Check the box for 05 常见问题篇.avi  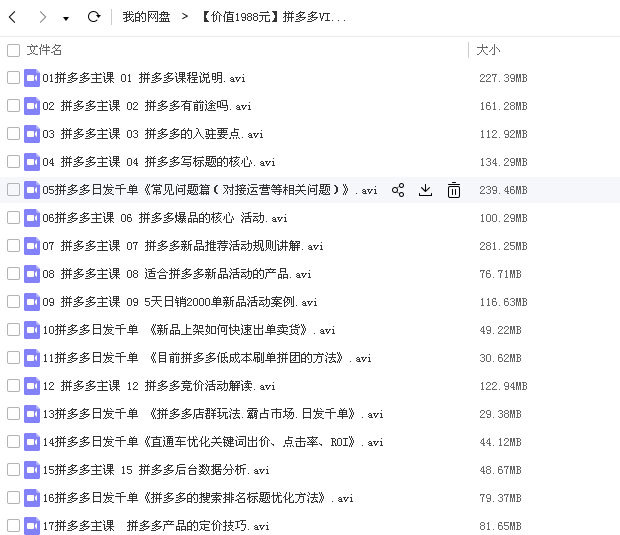pyautogui.click(x=13, y=189)
